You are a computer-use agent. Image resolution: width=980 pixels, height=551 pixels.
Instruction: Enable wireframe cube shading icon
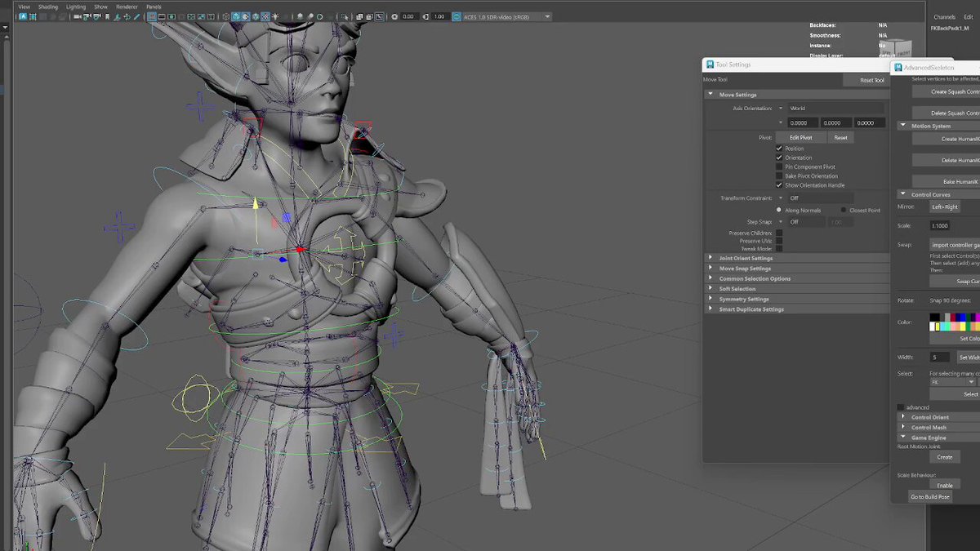(225, 17)
